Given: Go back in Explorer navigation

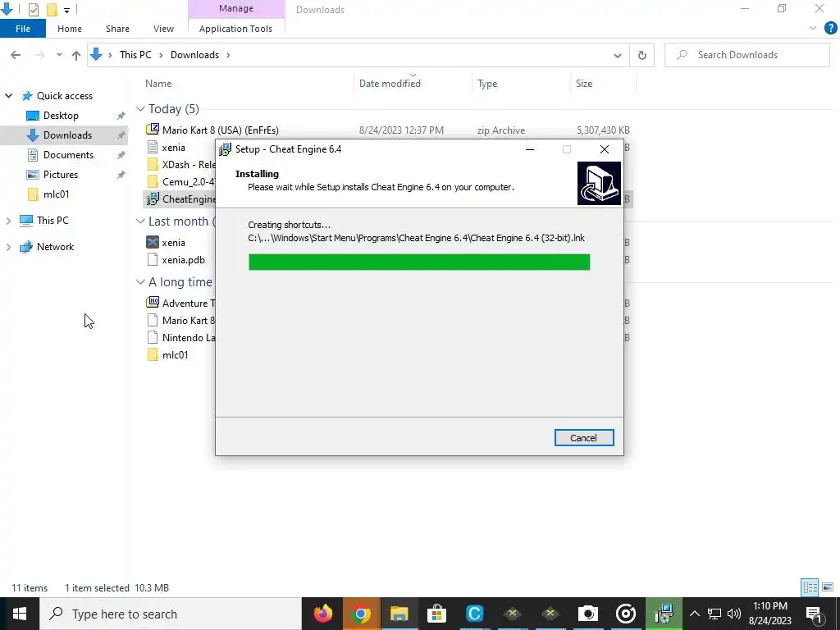Looking at the screenshot, I should pos(16,55).
